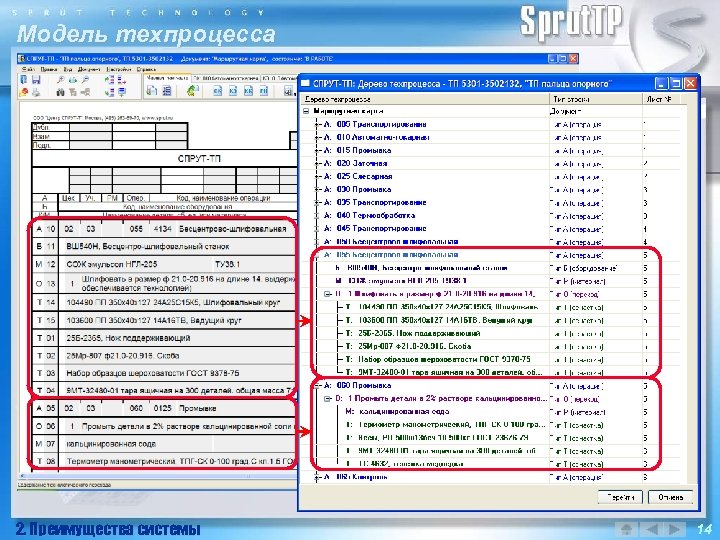Screen dimensions: 720x540
Task: Click the blue lined-list icon beside the pages icon
Action: 166,91
